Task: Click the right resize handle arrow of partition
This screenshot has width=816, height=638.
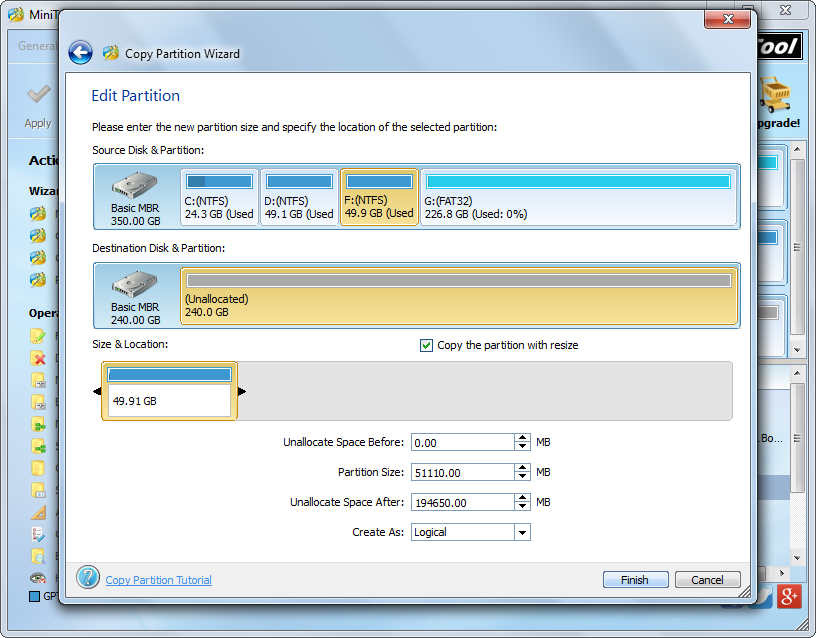Action: tap(242, 391)
